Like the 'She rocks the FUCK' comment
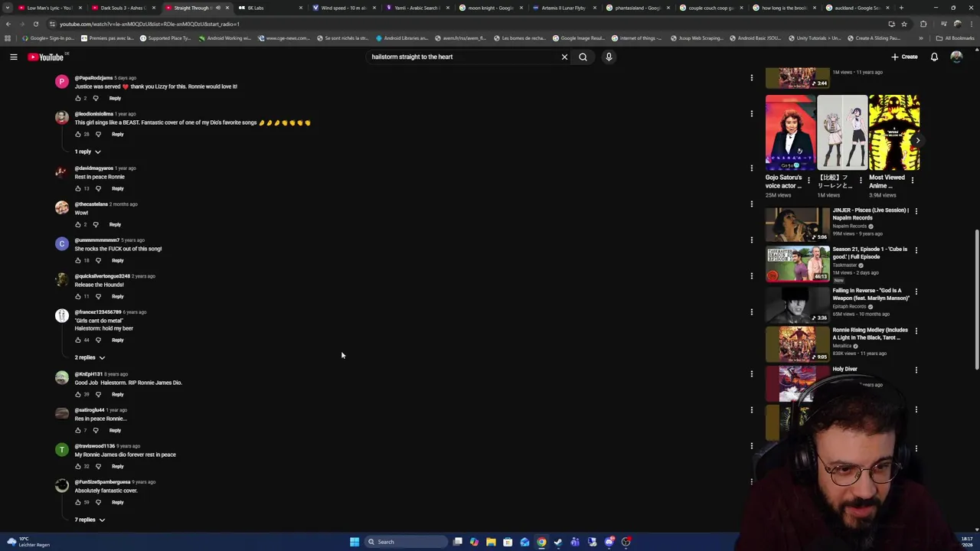This screenshot has height=551, width=980. pyautogui.click(x=77, y=260)
